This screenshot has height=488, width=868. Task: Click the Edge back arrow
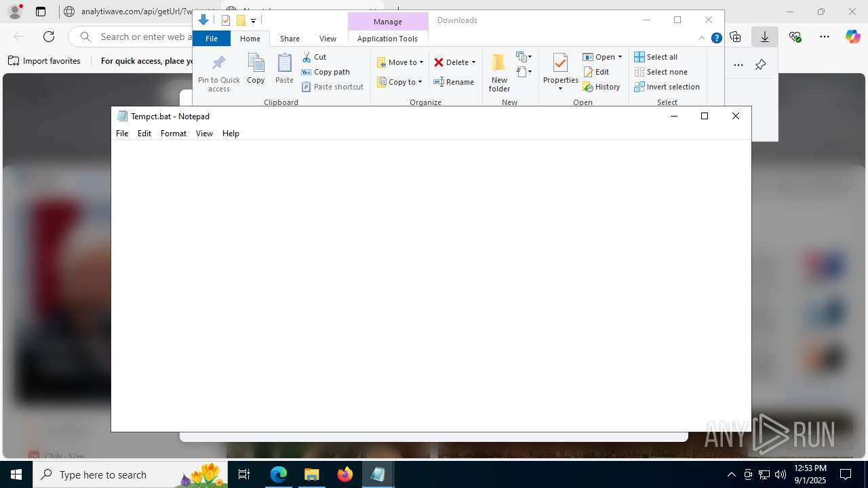[19, 37]
